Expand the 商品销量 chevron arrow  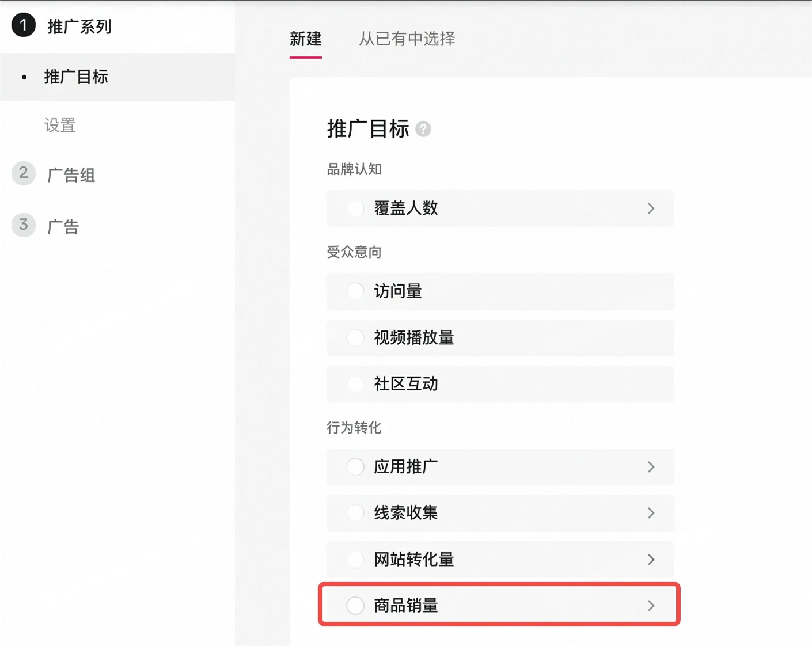click(651, 606)
